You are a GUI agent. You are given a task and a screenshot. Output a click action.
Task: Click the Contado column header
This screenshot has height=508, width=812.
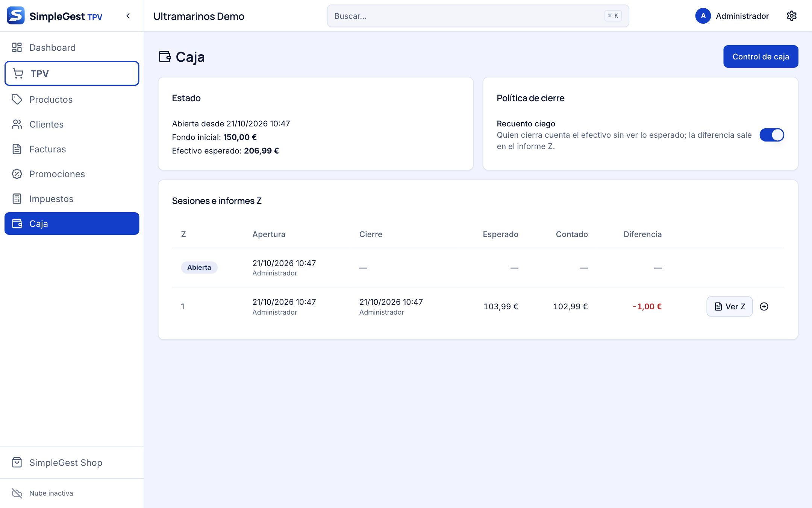572,234
